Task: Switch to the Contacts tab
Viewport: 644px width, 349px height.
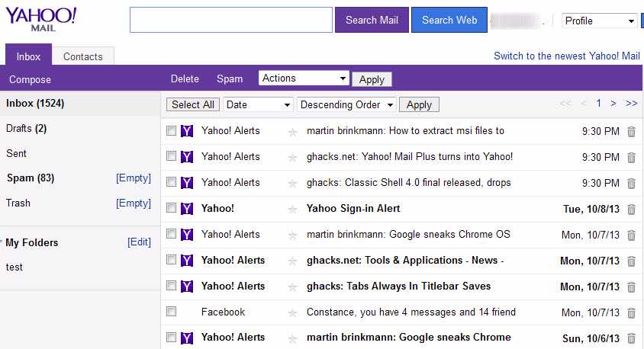Action: tap(83, 56)
